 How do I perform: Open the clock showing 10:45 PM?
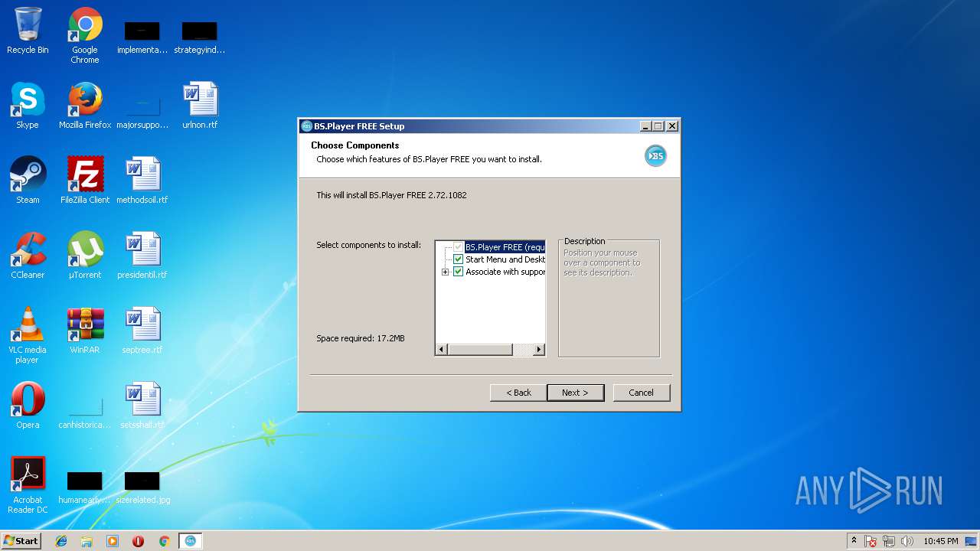pyautogui.click(x=941, y=541)
